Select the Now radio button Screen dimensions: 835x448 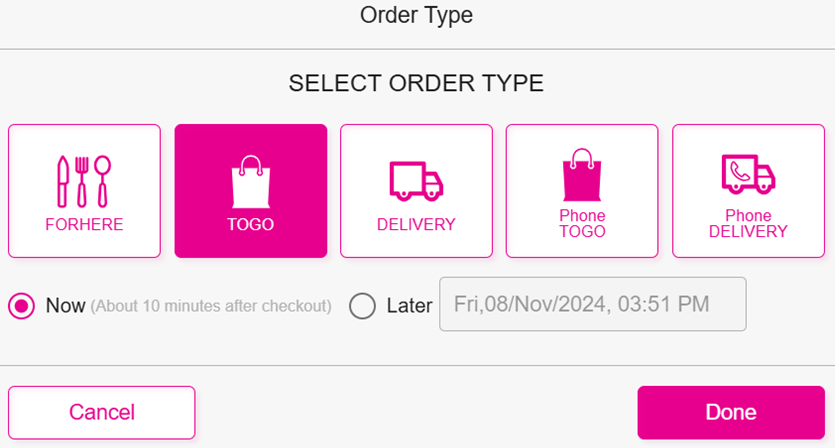(x=22, y=305)
